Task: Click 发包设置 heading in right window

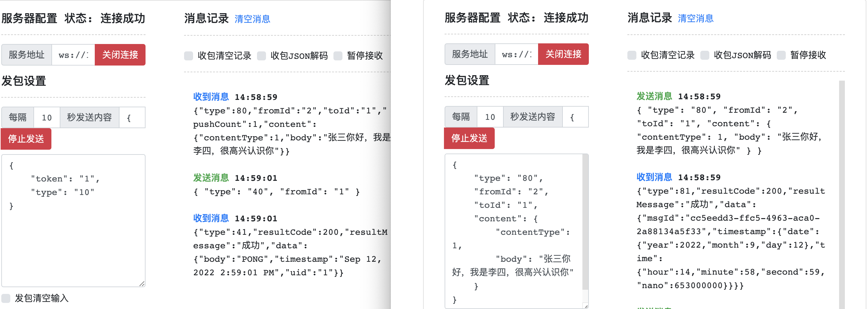Action: 467,81
